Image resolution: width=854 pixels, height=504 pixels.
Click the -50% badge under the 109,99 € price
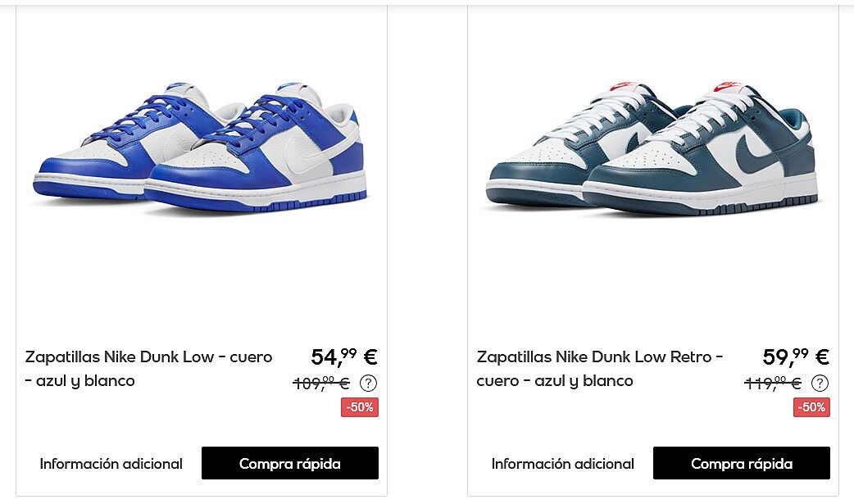(360, 407)
